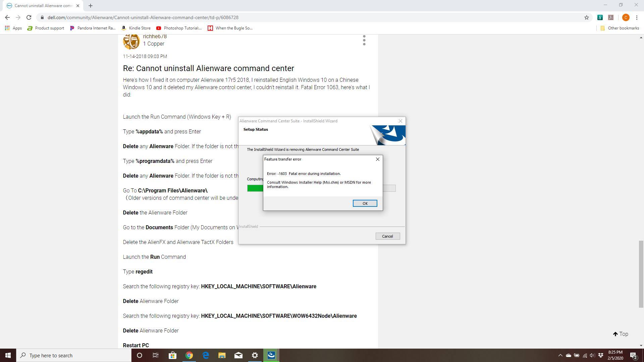
Task: Open a new browser tab
Action: [x=91, y=6]
